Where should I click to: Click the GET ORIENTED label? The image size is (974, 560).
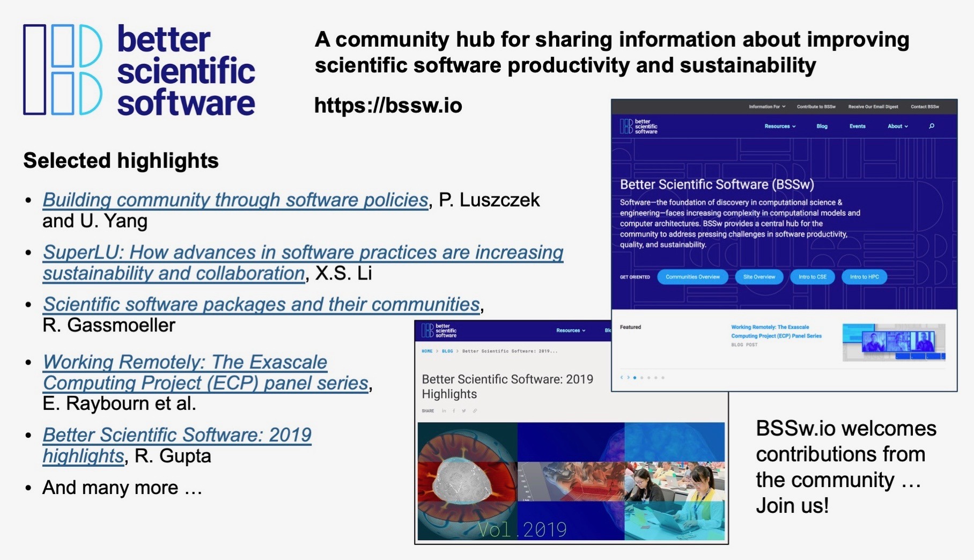[635, 277]
